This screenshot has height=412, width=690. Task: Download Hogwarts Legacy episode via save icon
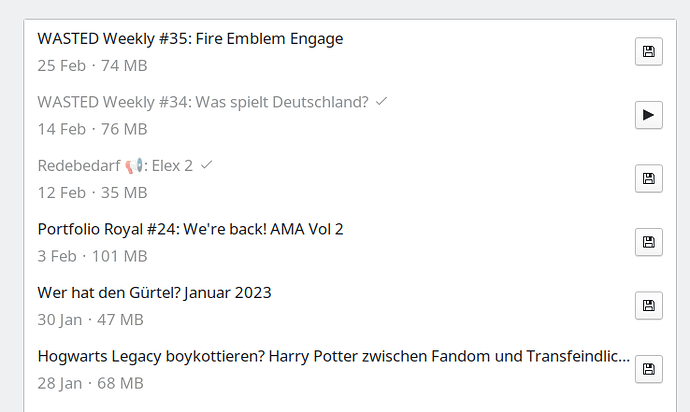[x=649, y=369]
